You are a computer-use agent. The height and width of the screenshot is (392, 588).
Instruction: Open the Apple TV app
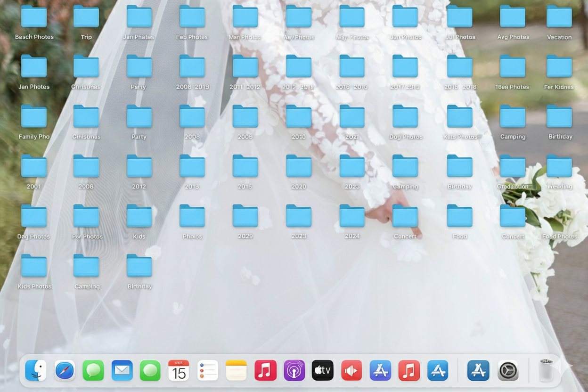[323, 371]
